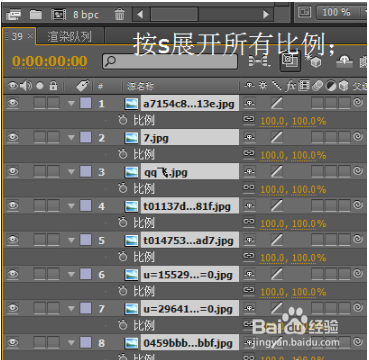Screen dimensions: 369x360
Task: Collapse layer 6 twirl triangle
Action: [71, 274]
